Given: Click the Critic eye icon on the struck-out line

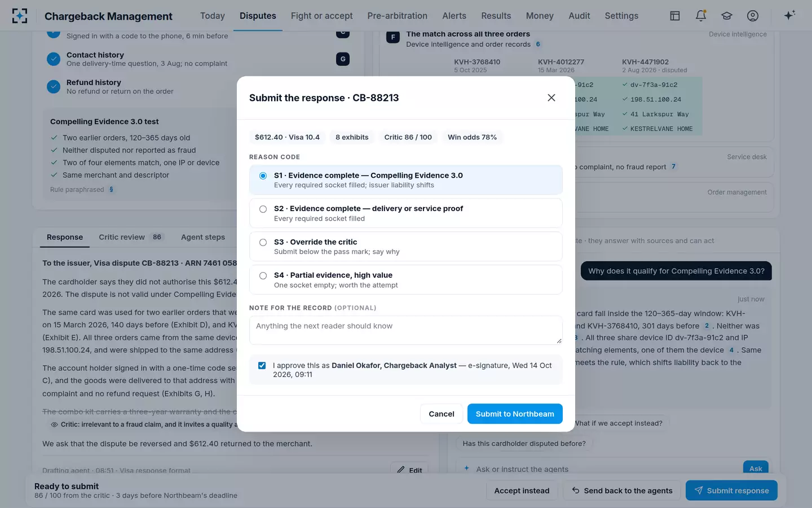Looking at the screenshot, I should pyautogui.click(x=54, y=424).
